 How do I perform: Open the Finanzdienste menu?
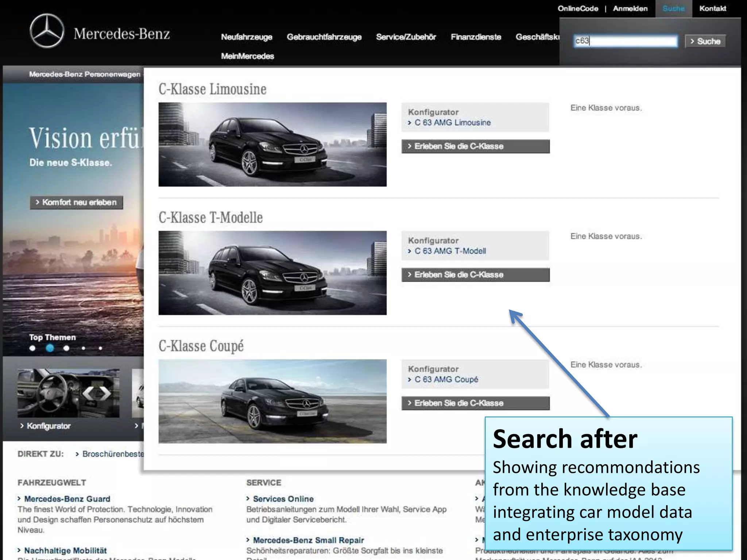click(x=476, y=37)
